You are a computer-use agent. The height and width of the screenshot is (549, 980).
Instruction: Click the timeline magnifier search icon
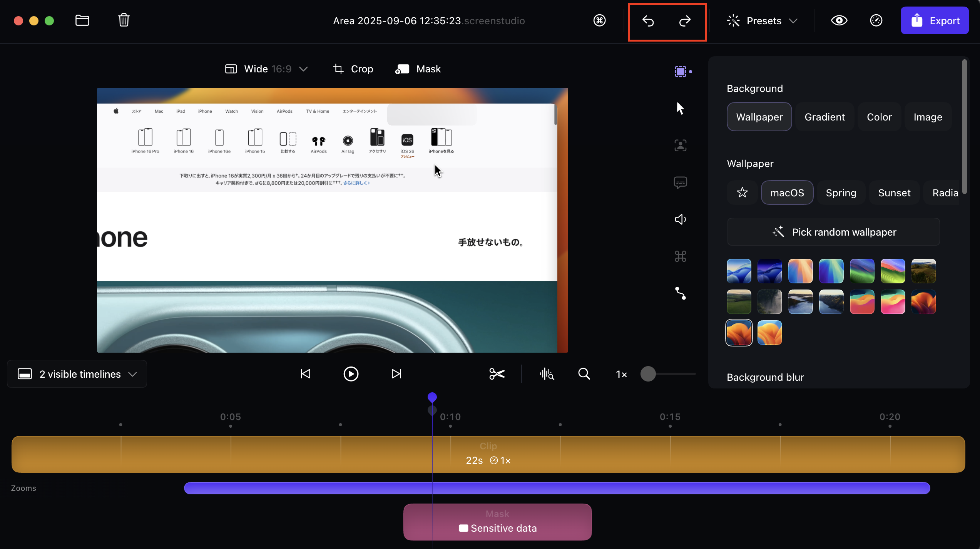pos(584,374)
